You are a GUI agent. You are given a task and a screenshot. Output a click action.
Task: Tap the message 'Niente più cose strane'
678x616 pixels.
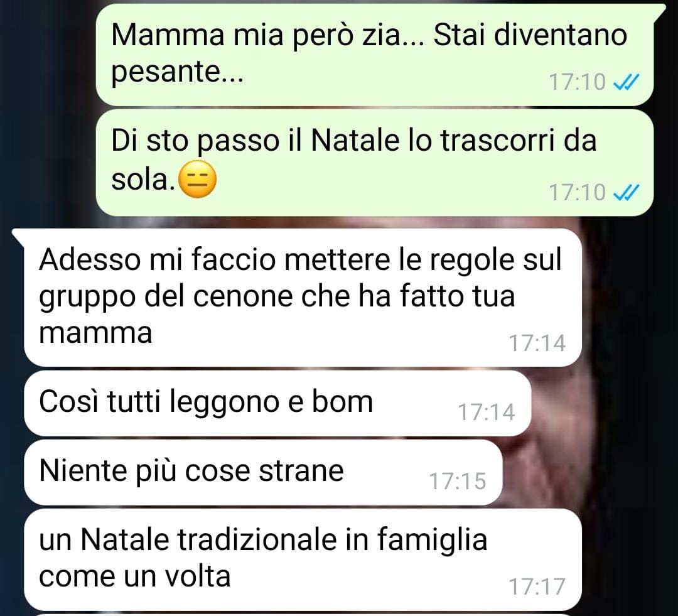(x=263, y=472)
